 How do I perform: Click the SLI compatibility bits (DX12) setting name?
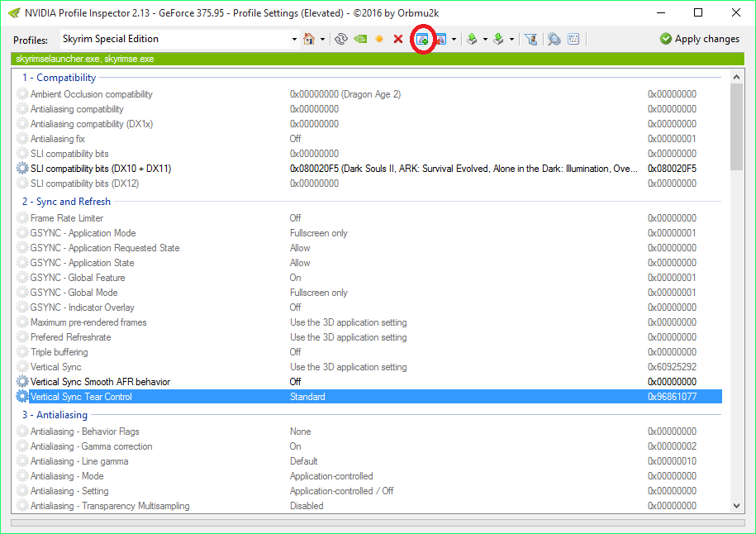point(85,184)
